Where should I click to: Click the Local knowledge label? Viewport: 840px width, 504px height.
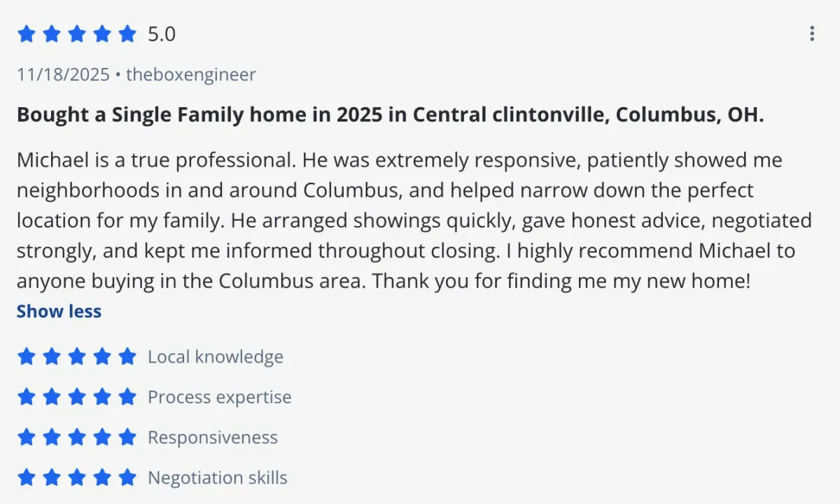[216, 357]
